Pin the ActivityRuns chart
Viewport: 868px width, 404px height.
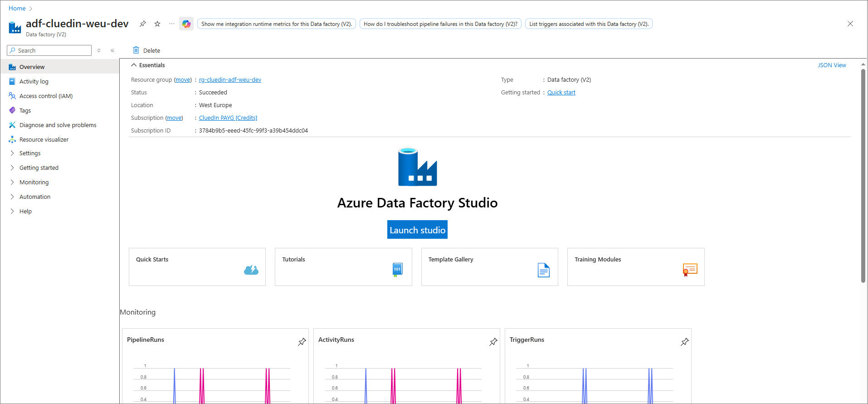(493, 342)
